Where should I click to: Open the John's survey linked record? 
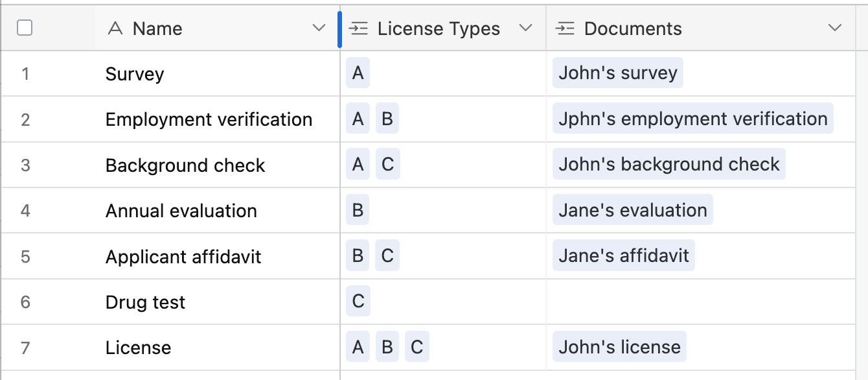pyautogui.click(x=618, y=73)
